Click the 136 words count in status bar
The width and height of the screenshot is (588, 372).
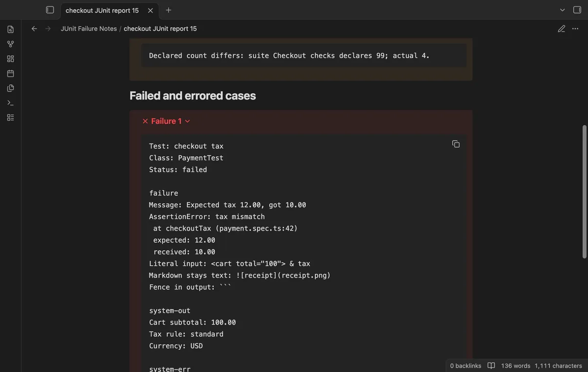click(515, 366)
